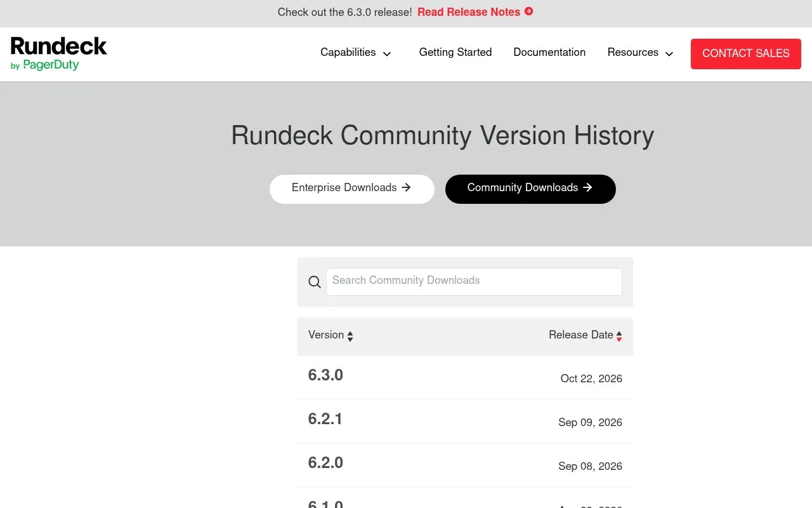Expand the Resources menu chevron
812x508 pixels.
[669, 54]
